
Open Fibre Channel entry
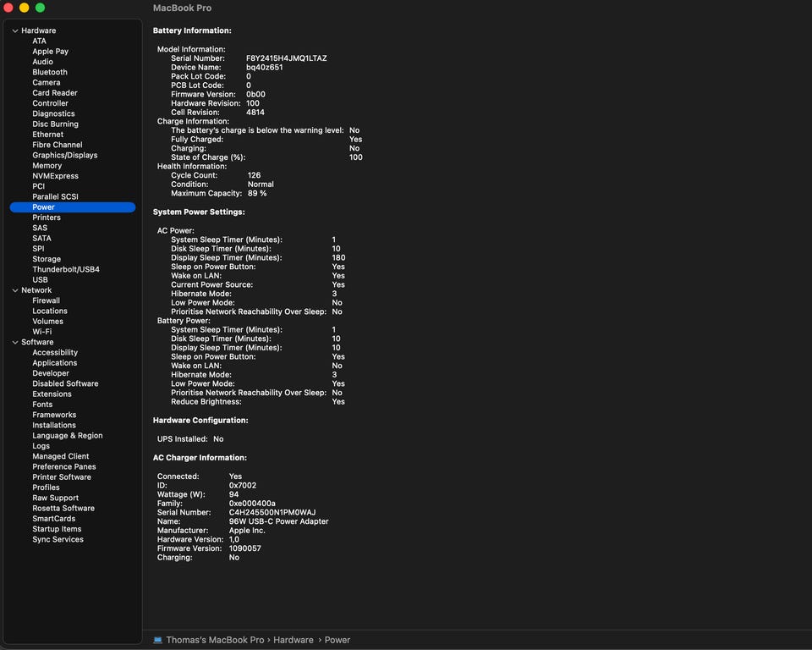click(x=57, y=145)
